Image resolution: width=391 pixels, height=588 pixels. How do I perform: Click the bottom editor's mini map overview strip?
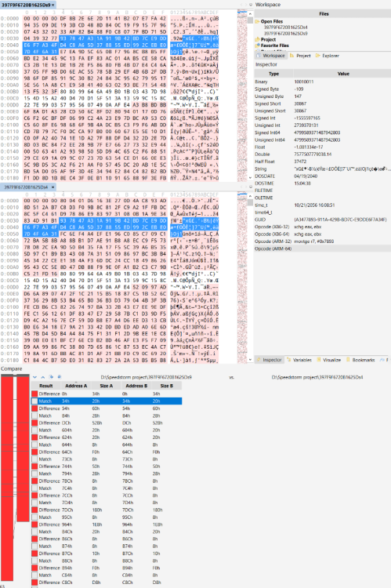pyautogui.click(x=242, y=278)
